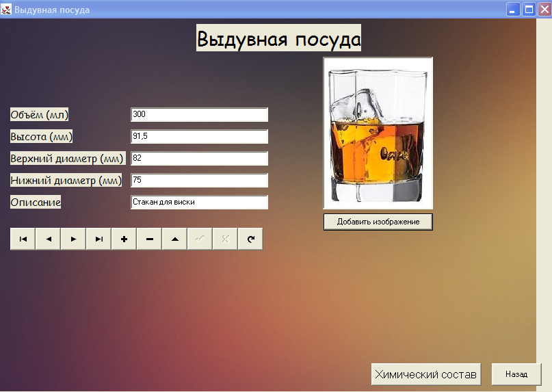Focus the Объём field containing 300
Screen dimensions: 552x392
[x=199, y=114]
